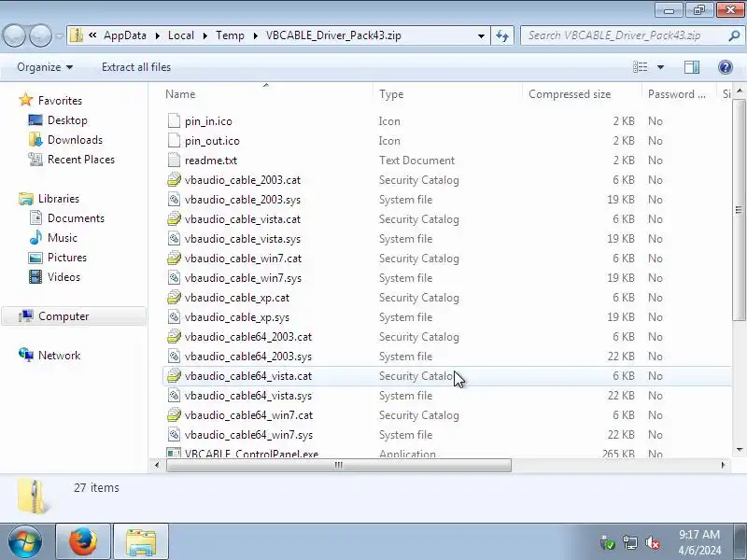Open the view options dropdown arrow

tap(661, 67)
